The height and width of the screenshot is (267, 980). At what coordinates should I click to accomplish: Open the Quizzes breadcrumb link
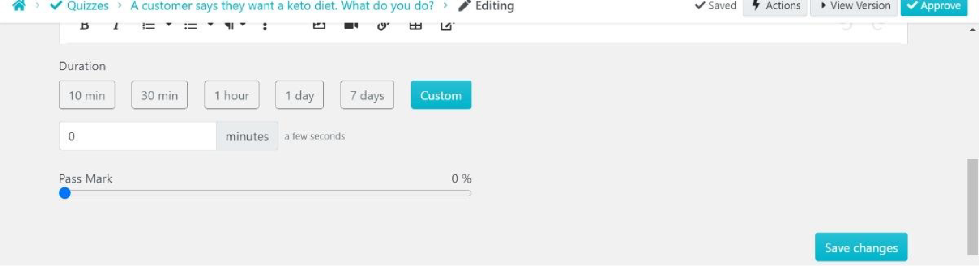pyautogui.click(x=87, y=6)
